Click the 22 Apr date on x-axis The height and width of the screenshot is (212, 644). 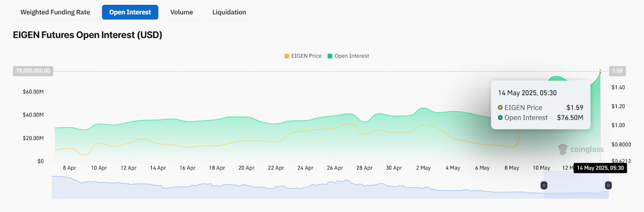[276, 168]
